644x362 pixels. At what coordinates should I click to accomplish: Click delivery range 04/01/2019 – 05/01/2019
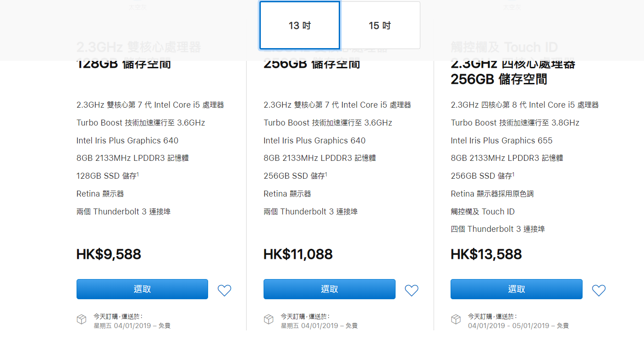pos(508,326)
